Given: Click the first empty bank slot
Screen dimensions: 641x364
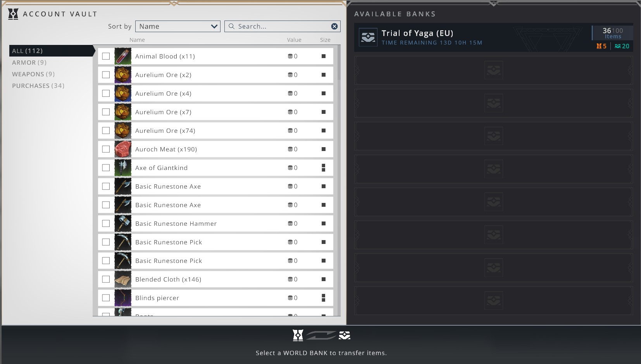Looking at the screenshot, I should [493, 70].
